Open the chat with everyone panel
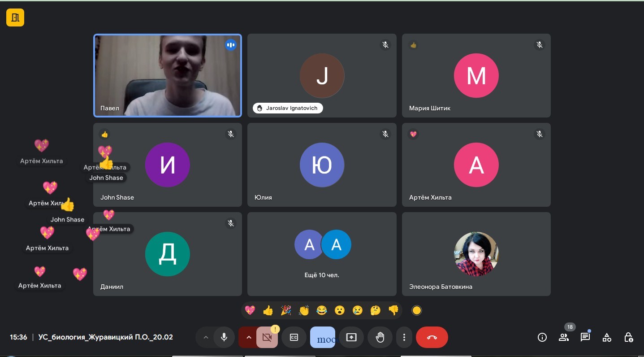 point(585,337)
